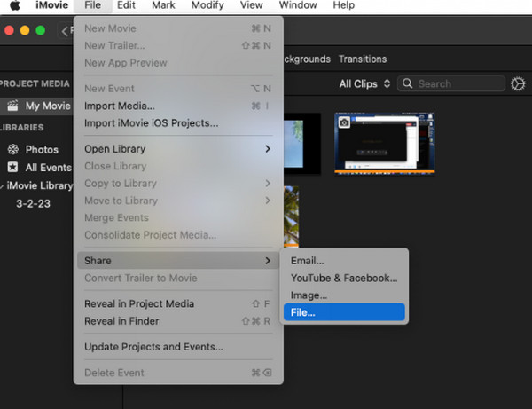Open the View menu
532x409 pixels.
[x=252, y=5]
